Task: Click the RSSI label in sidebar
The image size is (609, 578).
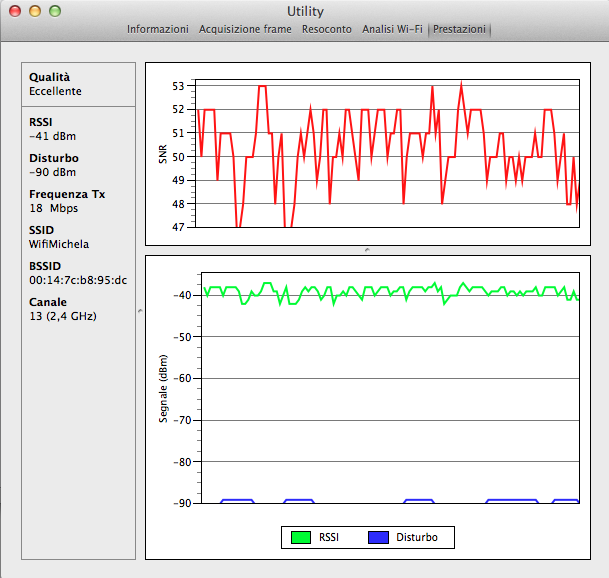Action: 41,122
